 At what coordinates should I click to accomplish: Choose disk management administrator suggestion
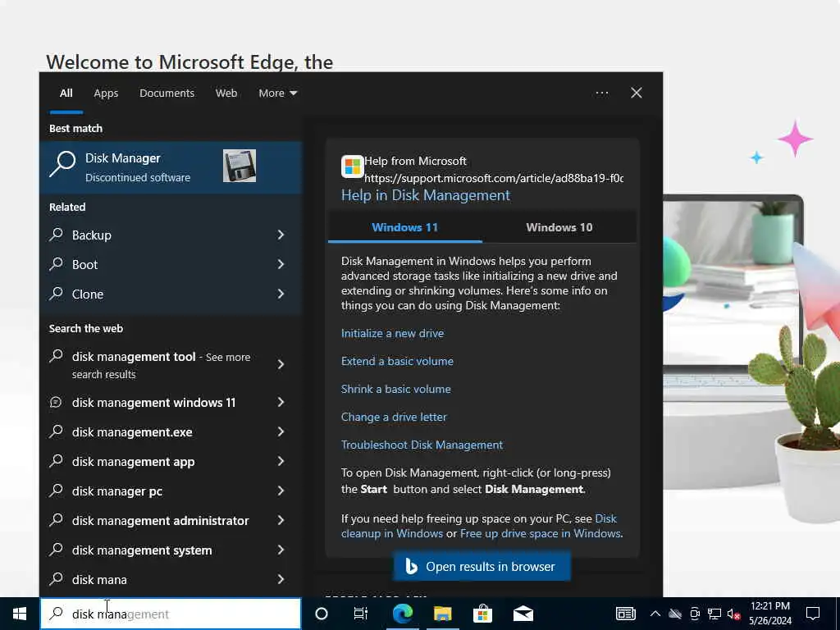click(x=171, y=520)
